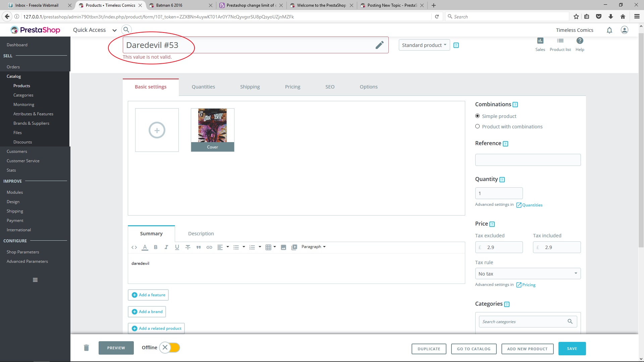Viewport: 644px width, 362px height.
Task: Toggle the Offline product status switch
Action: point(170,348)
